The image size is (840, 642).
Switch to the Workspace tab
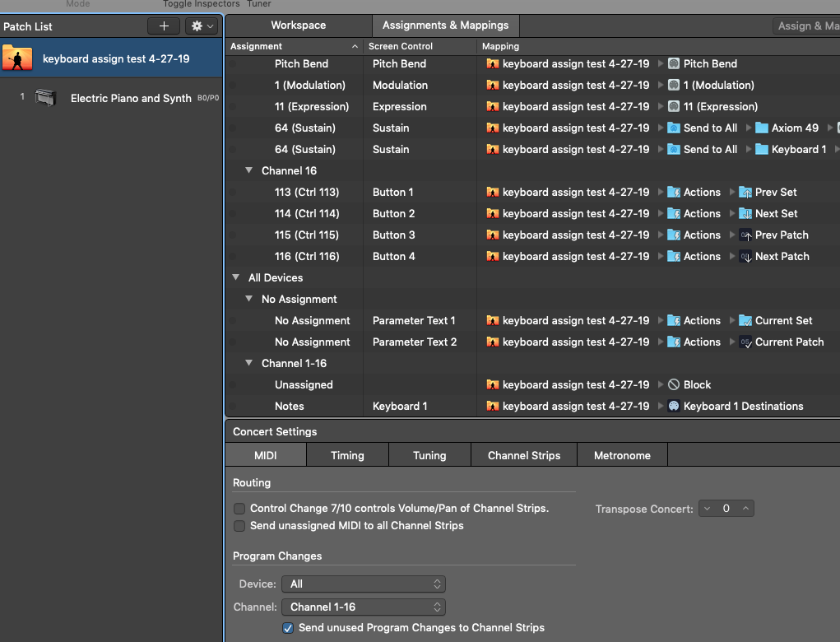[298, 26]
